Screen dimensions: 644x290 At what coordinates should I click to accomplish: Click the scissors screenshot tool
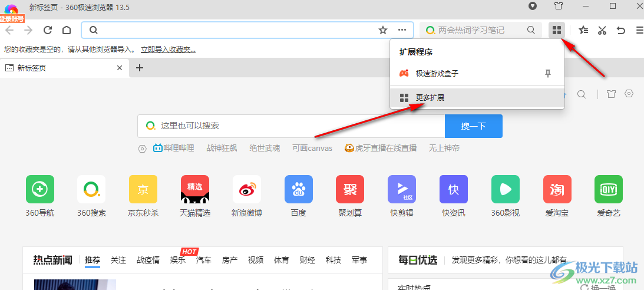coord(602,30)
